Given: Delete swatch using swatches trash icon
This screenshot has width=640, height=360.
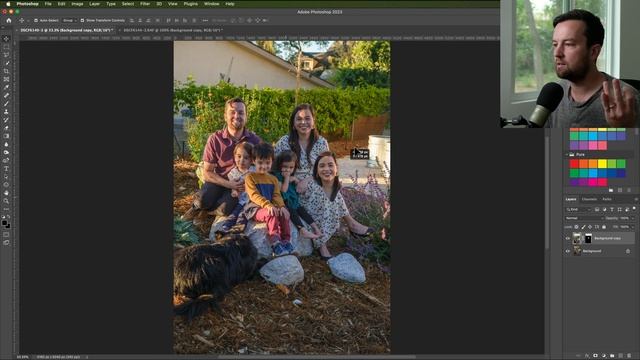Looking at the screenshot, I should click(629, 190).
